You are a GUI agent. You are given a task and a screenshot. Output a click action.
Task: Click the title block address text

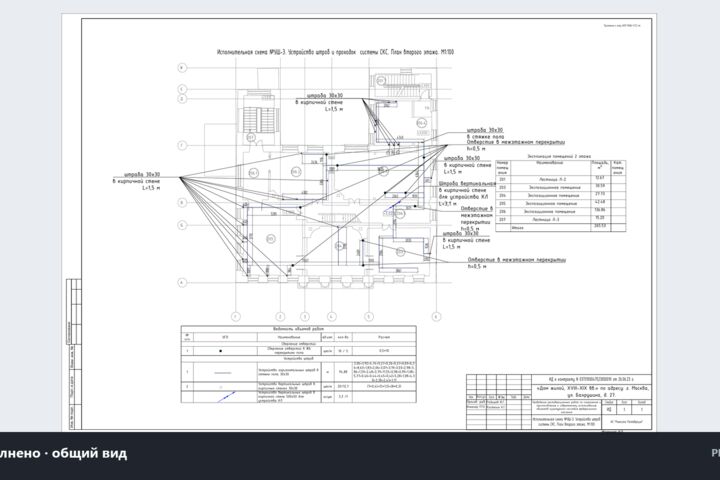592,391
